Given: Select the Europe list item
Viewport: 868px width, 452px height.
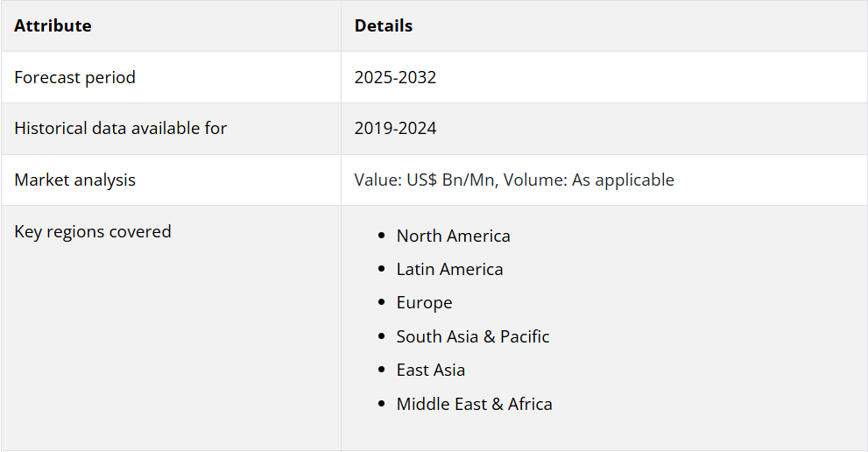Looking at the screenshot, I should 424,303.
